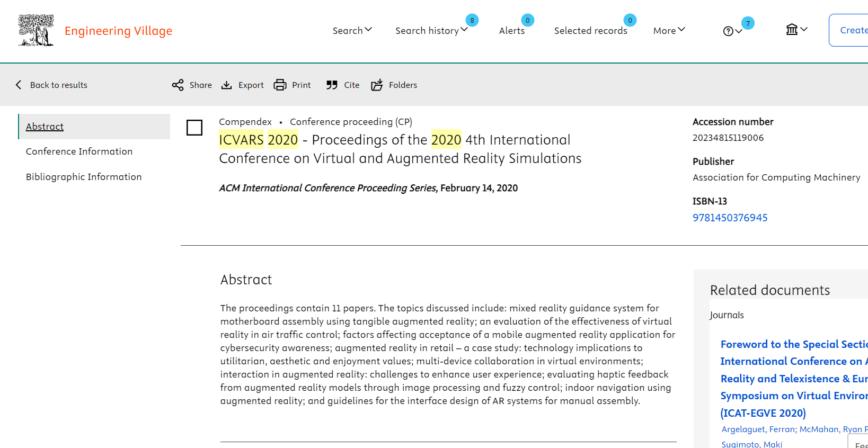
Task: Open the Engineering Village home link text
Action: [x=118, y=31]
